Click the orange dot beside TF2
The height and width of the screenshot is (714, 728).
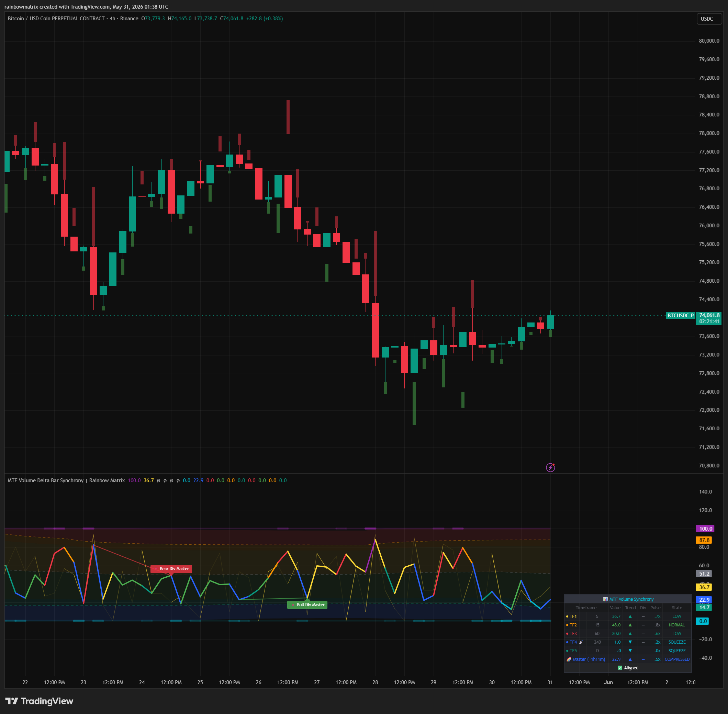pyautogui.click(x=567, y=625)
